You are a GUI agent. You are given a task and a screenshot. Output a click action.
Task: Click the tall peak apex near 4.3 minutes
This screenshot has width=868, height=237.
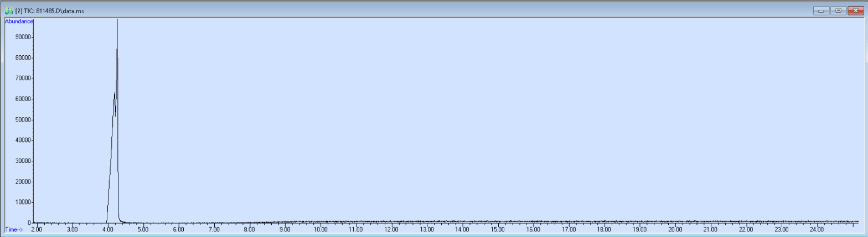coord(117,20)
